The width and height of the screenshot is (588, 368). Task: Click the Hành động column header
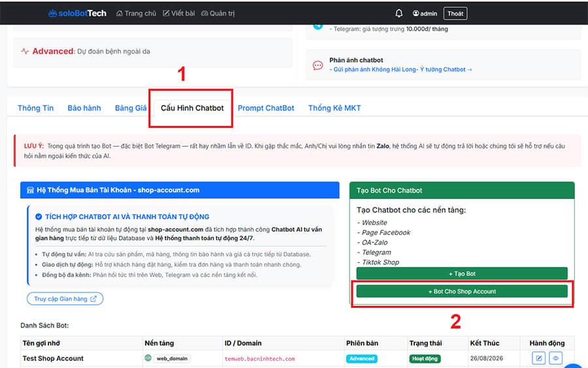(547, 343)
